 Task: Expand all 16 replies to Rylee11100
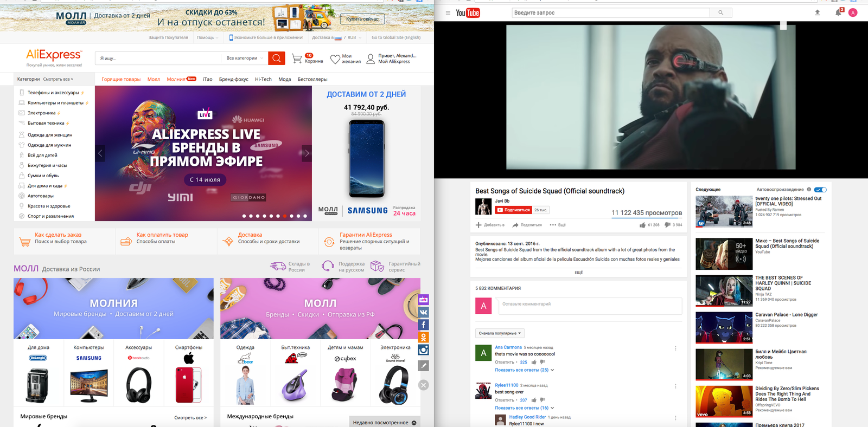[x=524, y=408]
